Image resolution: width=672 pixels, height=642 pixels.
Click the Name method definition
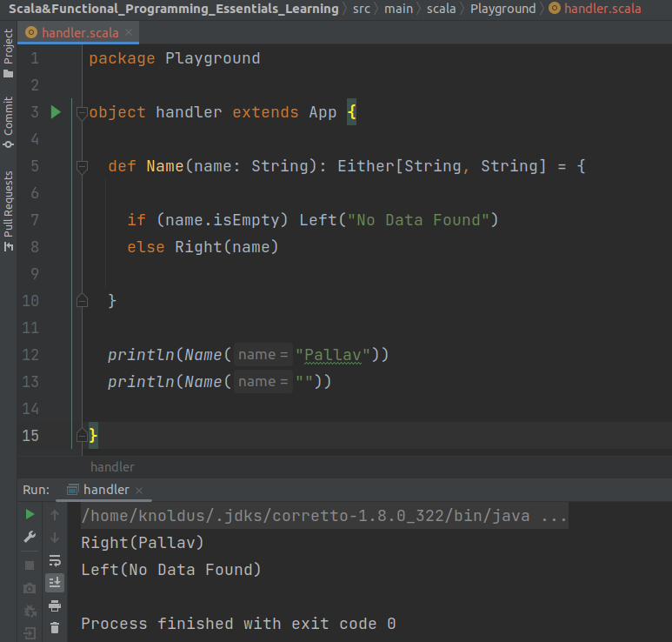[x=165, y=166]
